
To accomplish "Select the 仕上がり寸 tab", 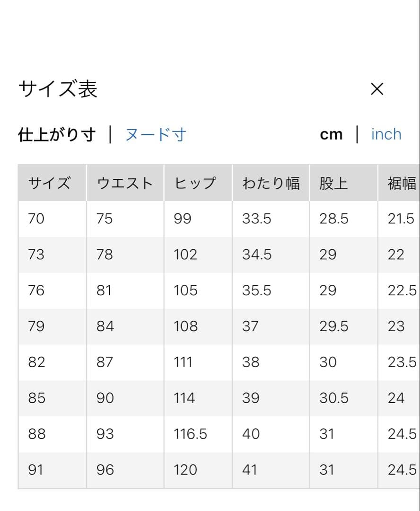I will coord(57,135).
